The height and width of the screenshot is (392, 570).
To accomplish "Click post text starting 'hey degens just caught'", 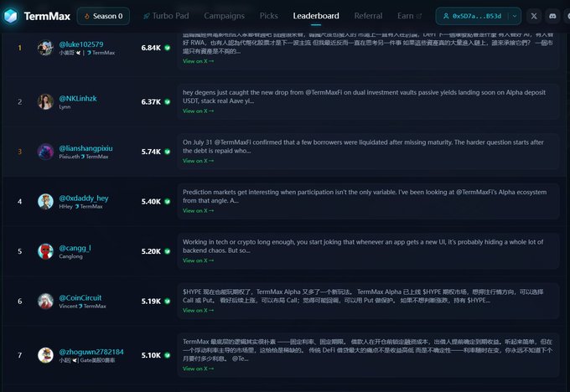I will point(364,96).
